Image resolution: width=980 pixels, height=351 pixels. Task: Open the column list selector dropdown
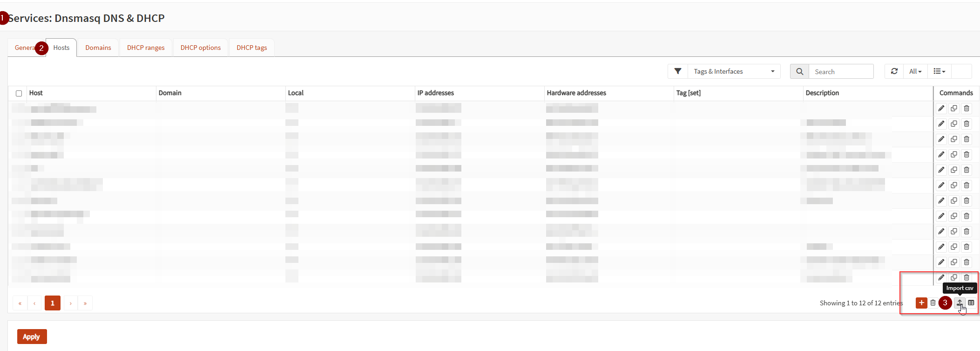tap(939, 71)
